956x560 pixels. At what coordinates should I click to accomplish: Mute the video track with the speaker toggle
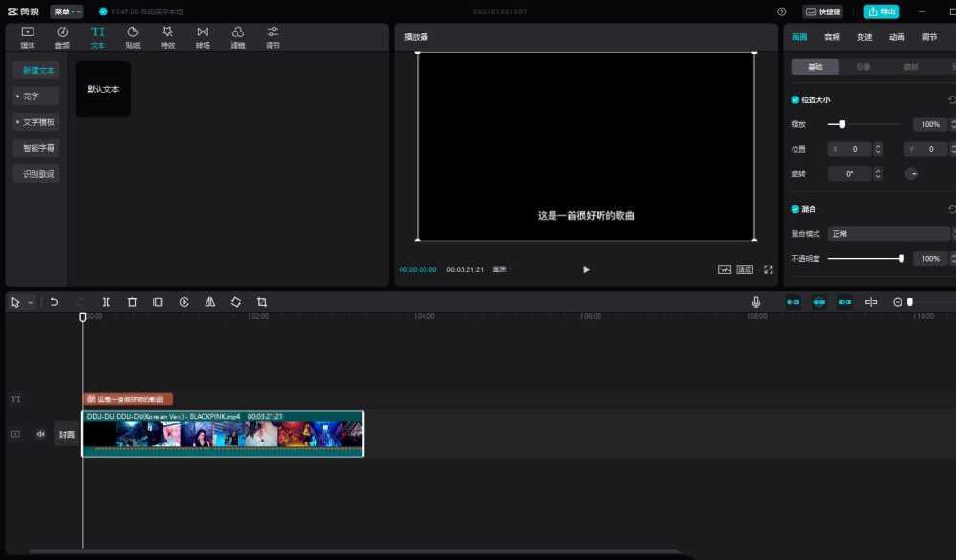point(39,433)
